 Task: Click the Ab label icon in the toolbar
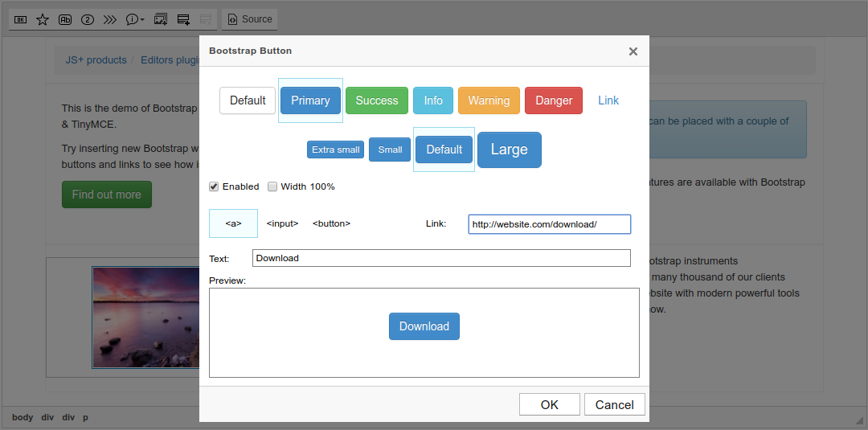65,19
